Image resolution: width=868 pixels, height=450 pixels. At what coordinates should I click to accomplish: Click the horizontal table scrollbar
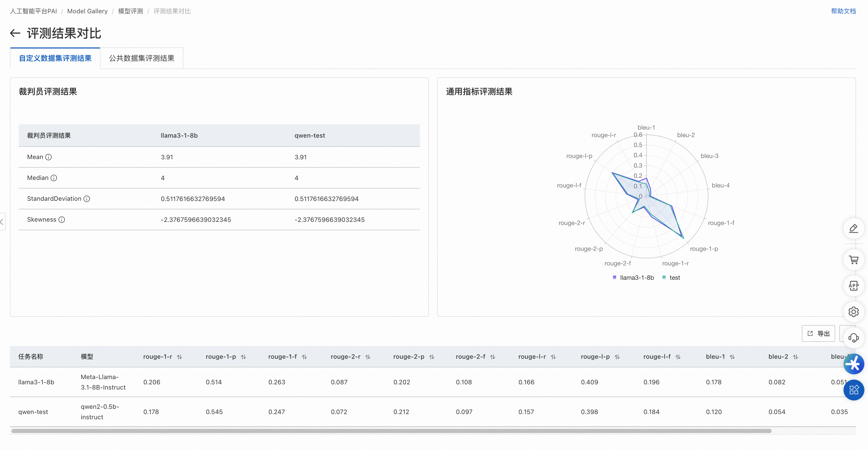(x=391, y=431)
